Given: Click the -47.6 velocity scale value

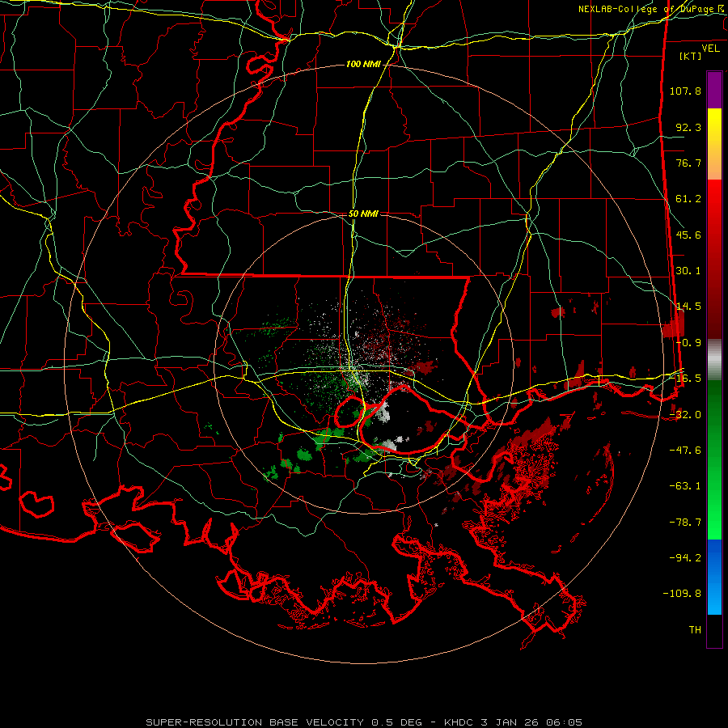Looking at the screenshot, I should (685, 451).
